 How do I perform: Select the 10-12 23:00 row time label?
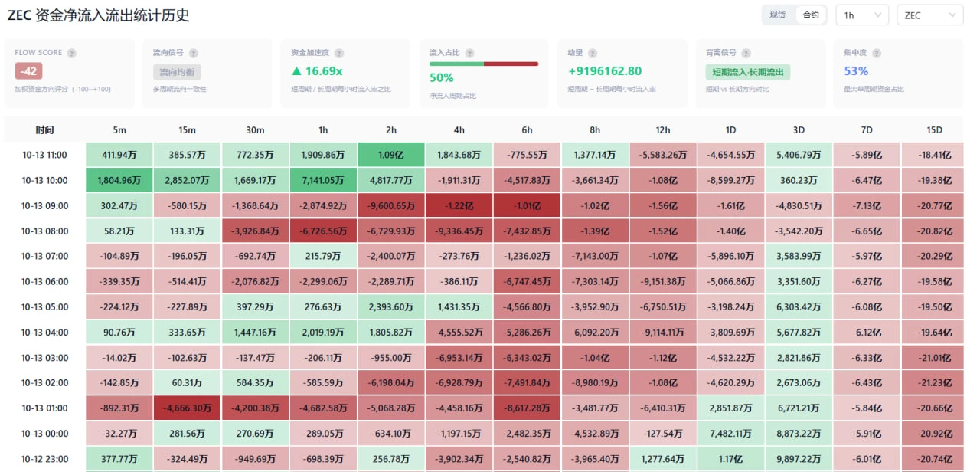point(45,459)
